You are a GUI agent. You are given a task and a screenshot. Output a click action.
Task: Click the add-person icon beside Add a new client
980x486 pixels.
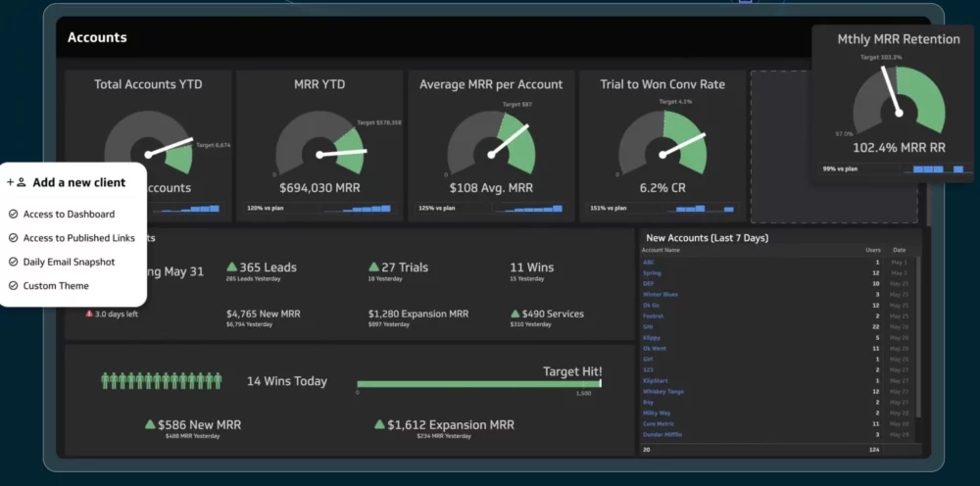coord(18,182)
